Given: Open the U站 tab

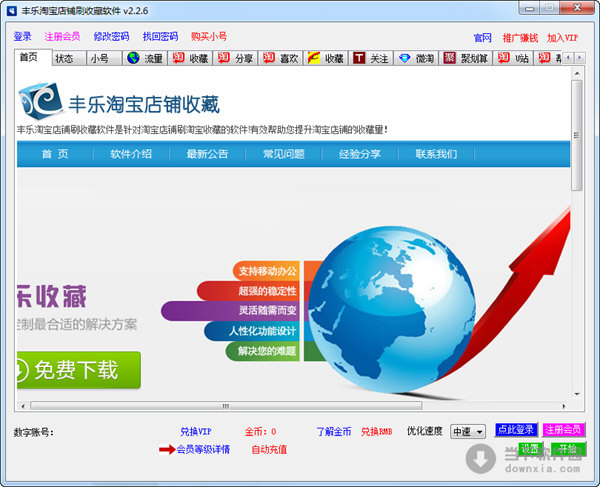Looking at the screenshot, I should coord(513,58).
